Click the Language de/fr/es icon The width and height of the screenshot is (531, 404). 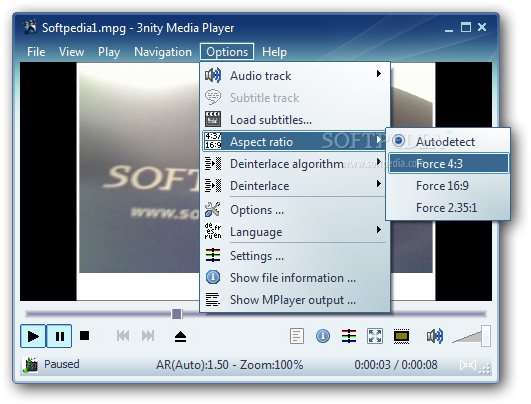tap(213, 231)
